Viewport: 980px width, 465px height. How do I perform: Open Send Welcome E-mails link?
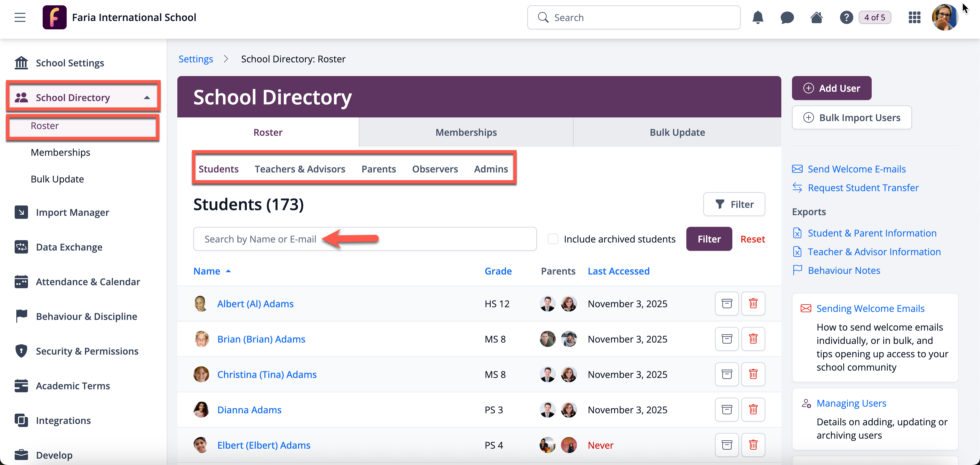point(856,169)
